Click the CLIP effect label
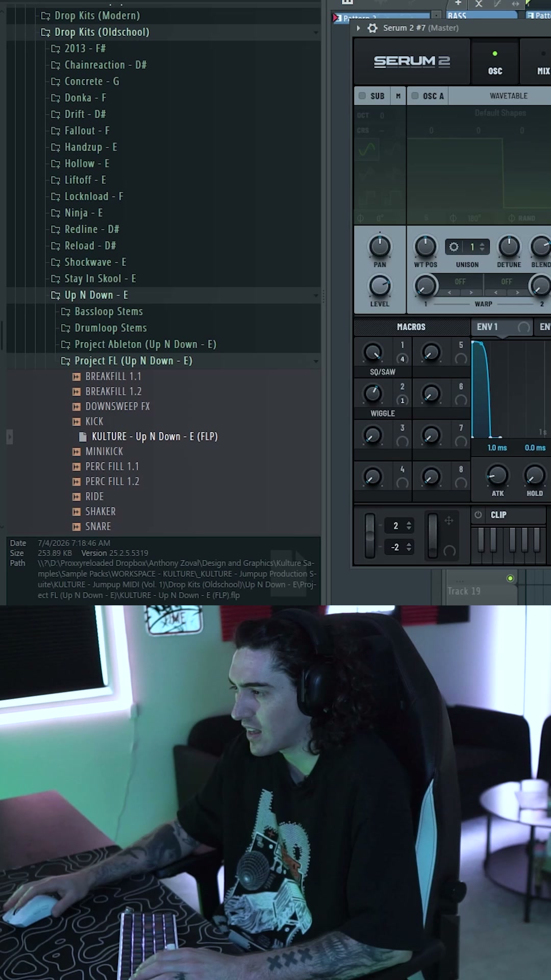 [x=498, y=515]
